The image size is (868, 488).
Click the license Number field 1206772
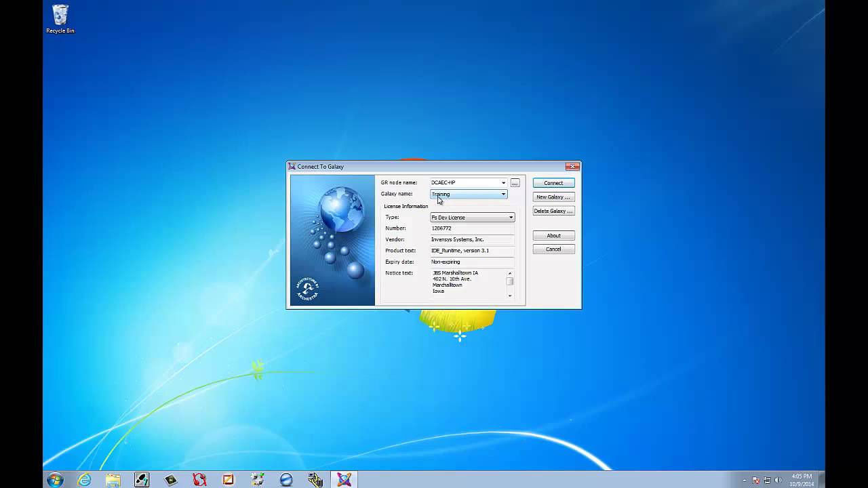(x=472, y=228)
